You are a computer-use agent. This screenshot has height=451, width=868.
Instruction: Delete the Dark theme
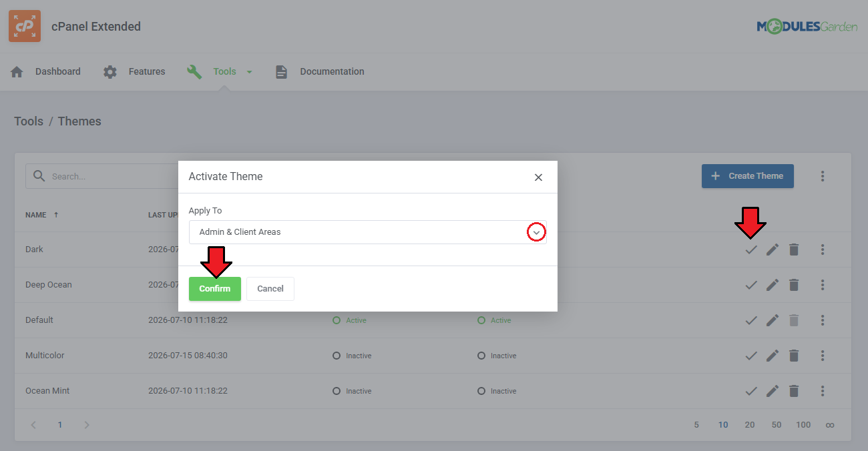point(794,250)
